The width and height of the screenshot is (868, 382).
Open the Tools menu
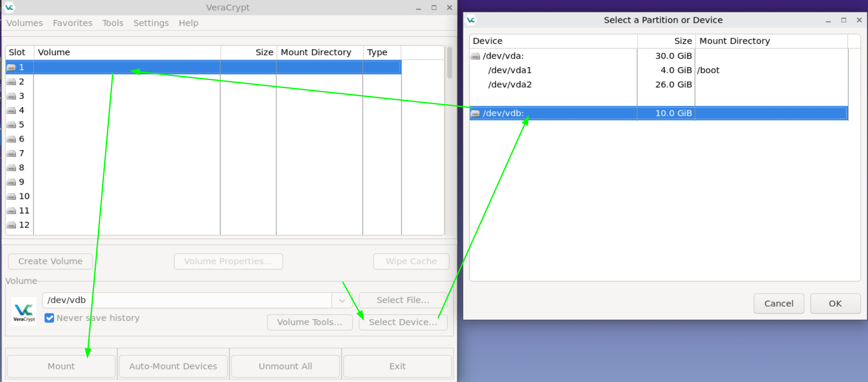113,23
